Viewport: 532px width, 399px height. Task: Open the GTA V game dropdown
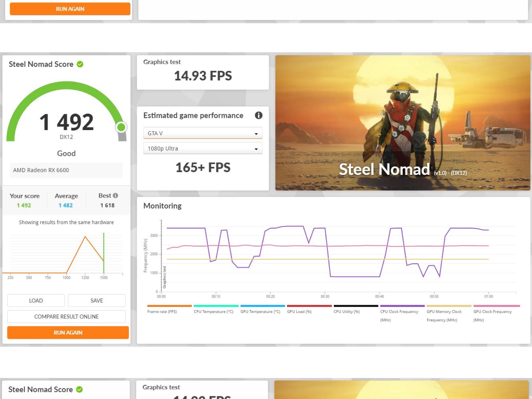coord(203,133)
